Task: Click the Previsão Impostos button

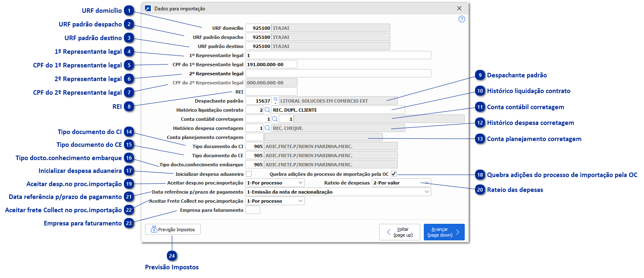Action: 173,229
